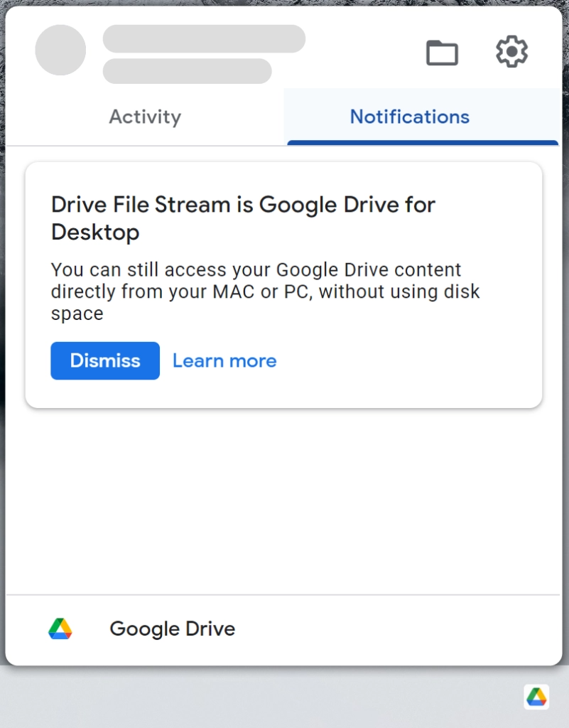The width and height of the screenshot is (569, 728).
Task: Follow the Learn more link
Action: coord(224,360)
